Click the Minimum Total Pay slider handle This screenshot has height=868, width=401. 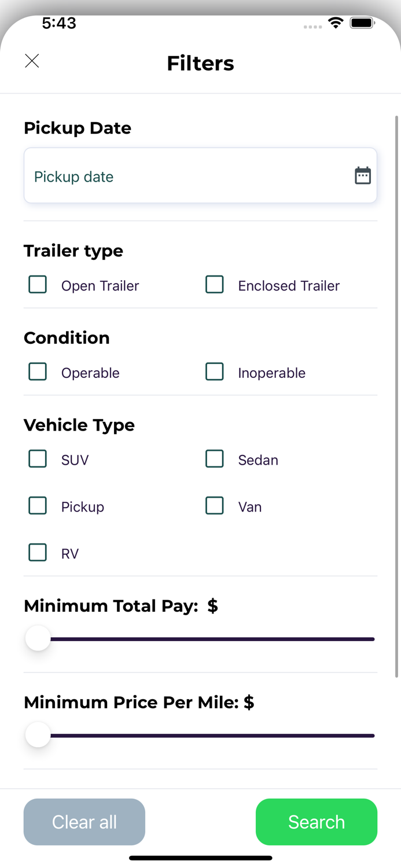[x=38, y=638]
